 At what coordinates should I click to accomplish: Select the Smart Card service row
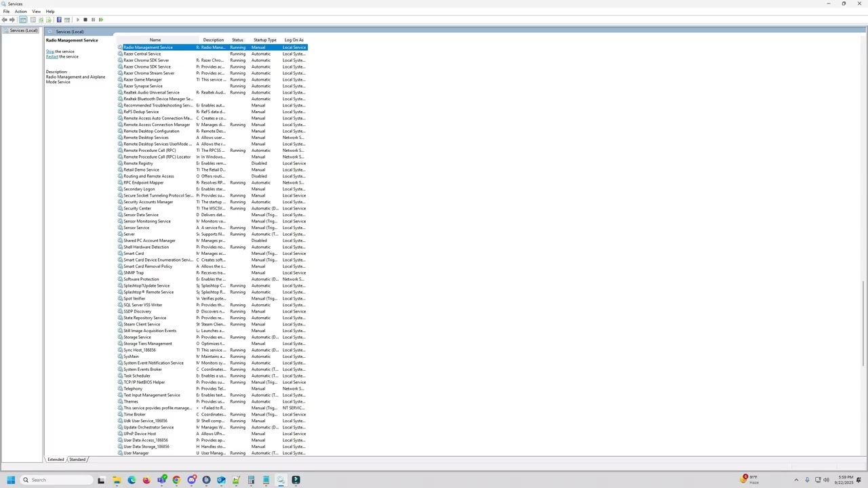pos(212,253)
